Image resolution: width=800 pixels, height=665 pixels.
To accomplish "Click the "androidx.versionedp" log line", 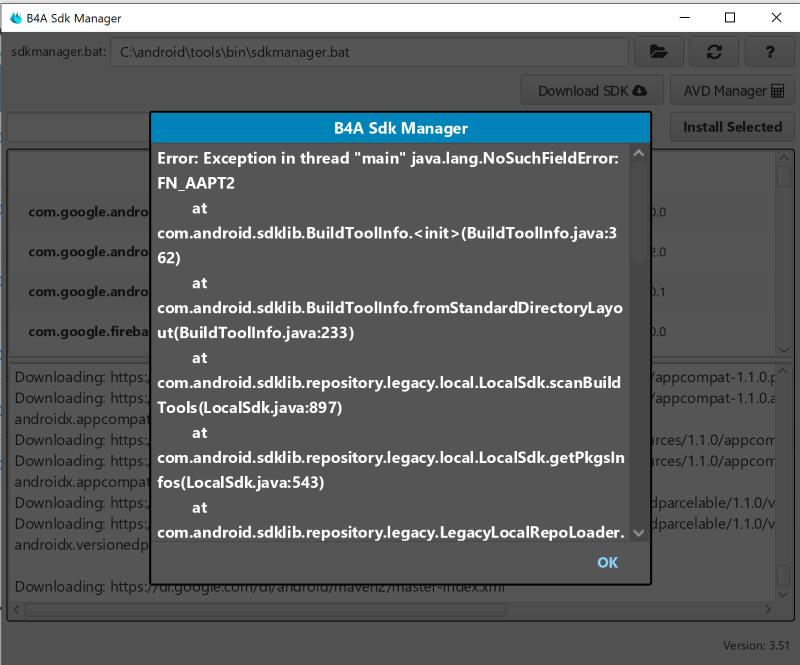I will (82, 545).
